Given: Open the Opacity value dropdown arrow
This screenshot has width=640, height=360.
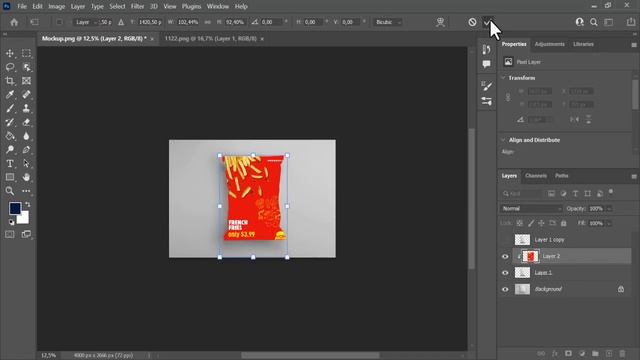Looking at the screenshot, I should [609, 209].
